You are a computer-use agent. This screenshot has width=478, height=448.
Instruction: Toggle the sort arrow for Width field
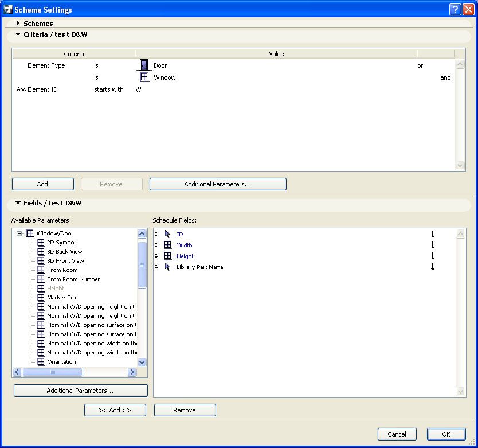(432, 245)
